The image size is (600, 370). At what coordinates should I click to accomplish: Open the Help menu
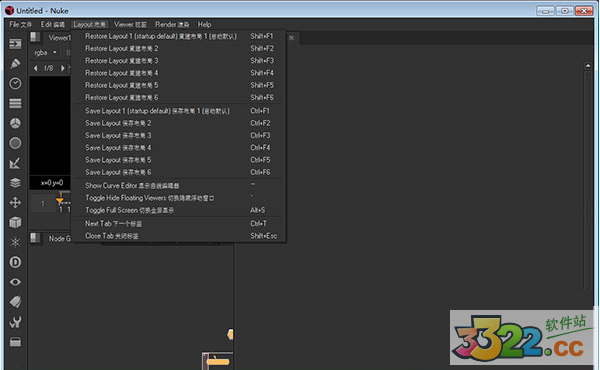(x=204, y=24)
